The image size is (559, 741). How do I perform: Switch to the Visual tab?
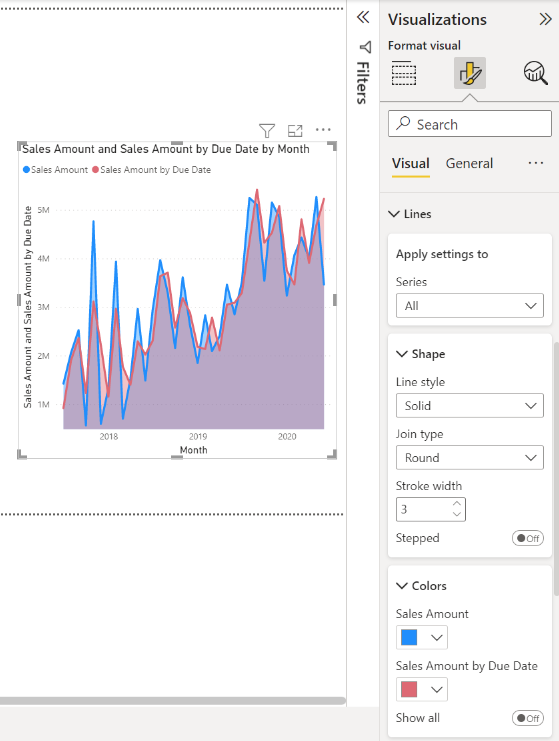[x=411, y=164]
